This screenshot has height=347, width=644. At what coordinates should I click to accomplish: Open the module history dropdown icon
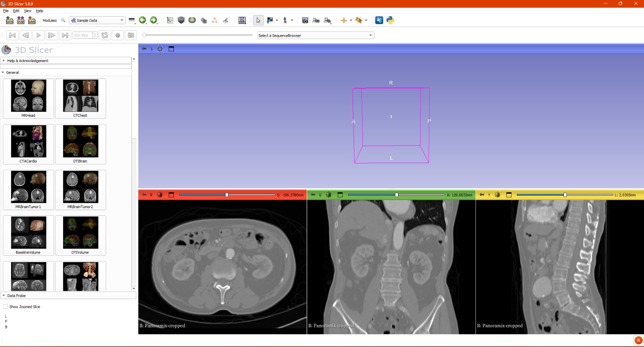coord(132,20)
